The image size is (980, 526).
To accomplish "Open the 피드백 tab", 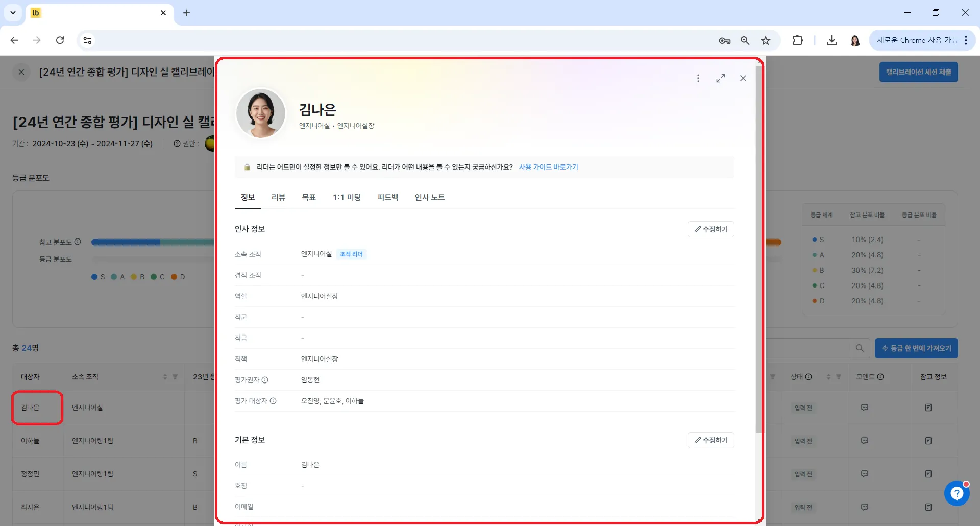I will 388,197.
